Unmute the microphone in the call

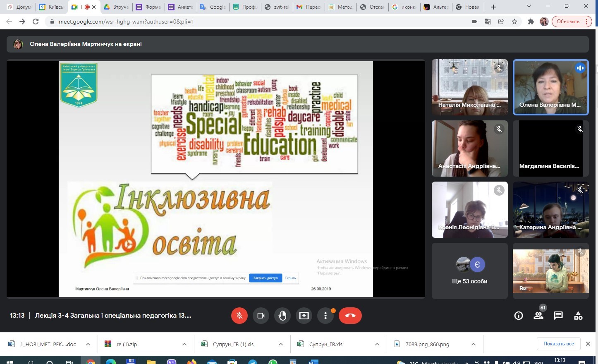pos(239,316)
